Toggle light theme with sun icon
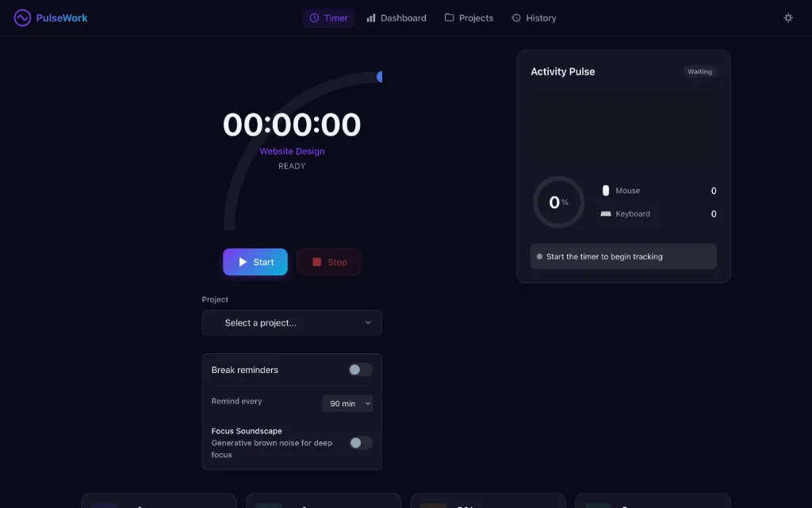 (x=788, y=17)
